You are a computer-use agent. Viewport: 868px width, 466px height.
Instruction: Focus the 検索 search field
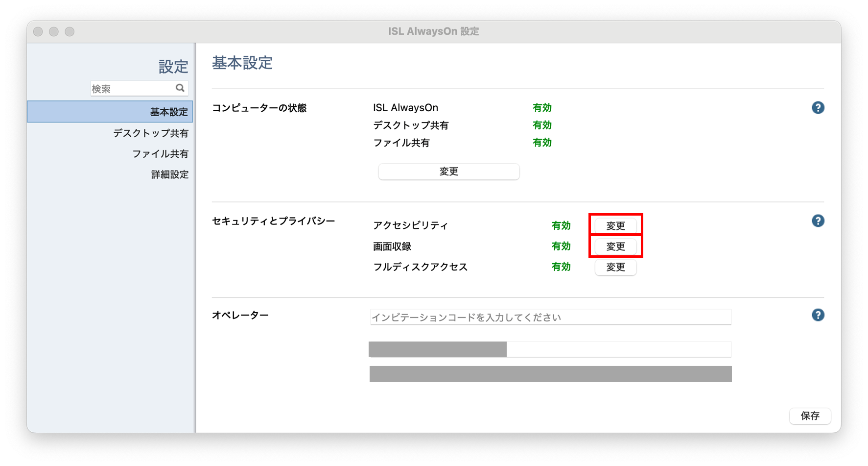pos(139,89)
